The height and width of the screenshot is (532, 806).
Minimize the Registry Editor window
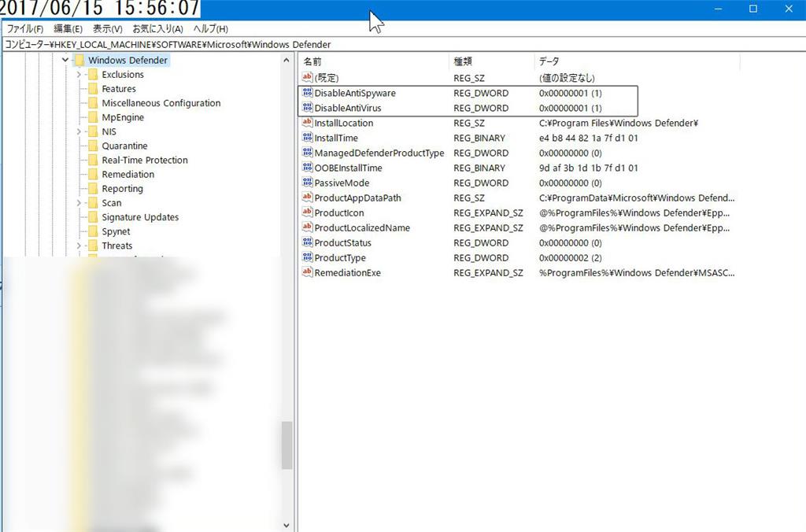[718, 9]
